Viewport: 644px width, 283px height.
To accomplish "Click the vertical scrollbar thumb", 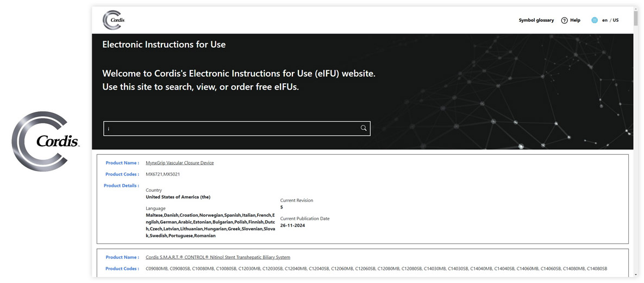I will 636,18.
